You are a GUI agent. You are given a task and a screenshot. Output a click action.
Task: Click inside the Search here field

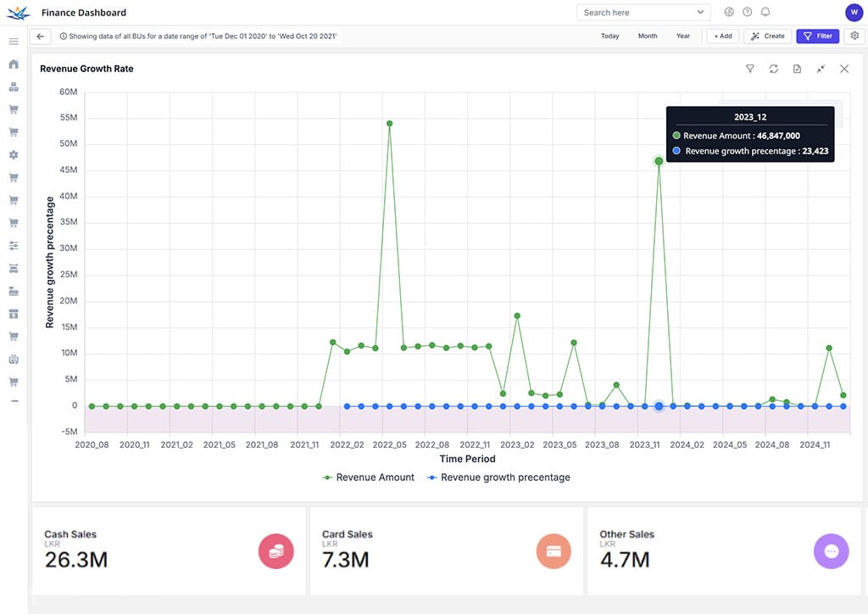pyautogui.click(x=637, y=12)
